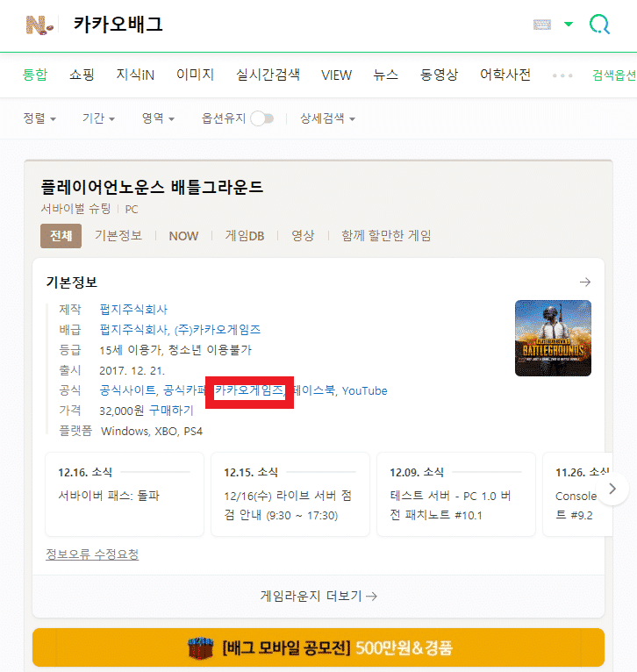Open the 카카오게임즈 official link
The width and height of the screenshot is (637, 672).
tap(249, 390)
